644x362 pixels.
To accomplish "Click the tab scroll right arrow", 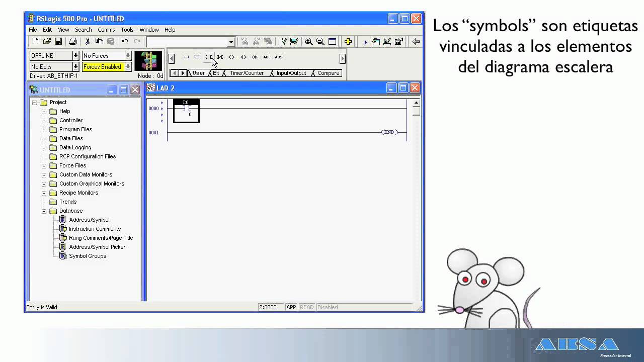I will coord(183,73).
